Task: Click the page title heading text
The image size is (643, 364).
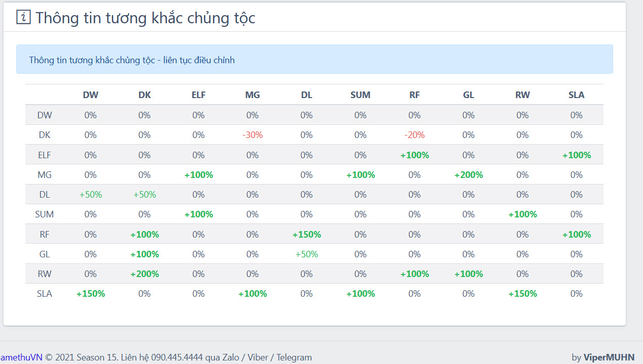Action: coord(145,18)
